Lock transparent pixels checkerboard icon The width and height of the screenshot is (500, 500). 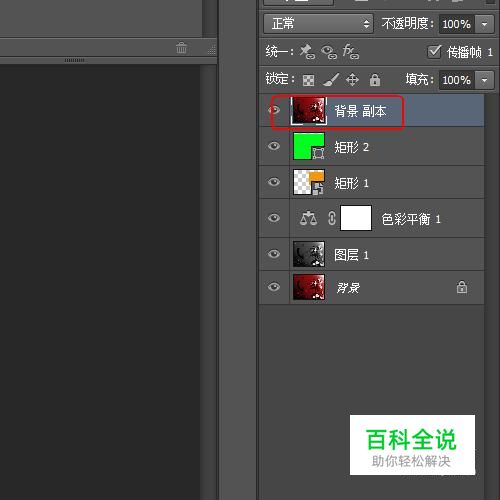308,80
